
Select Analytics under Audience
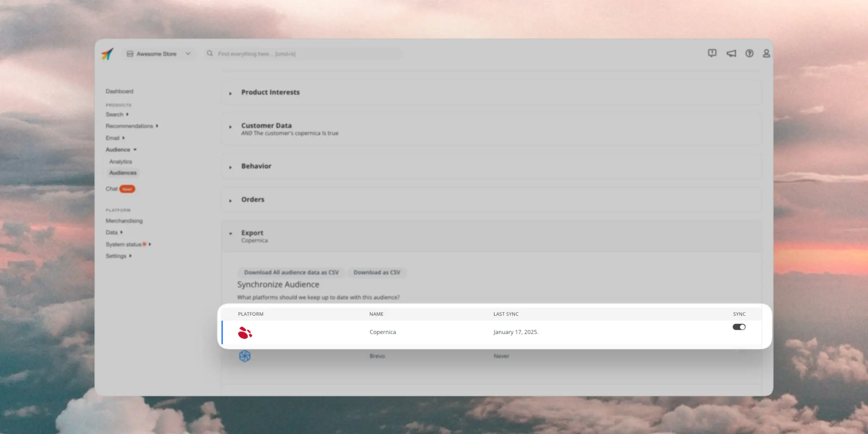click(120, 162)
